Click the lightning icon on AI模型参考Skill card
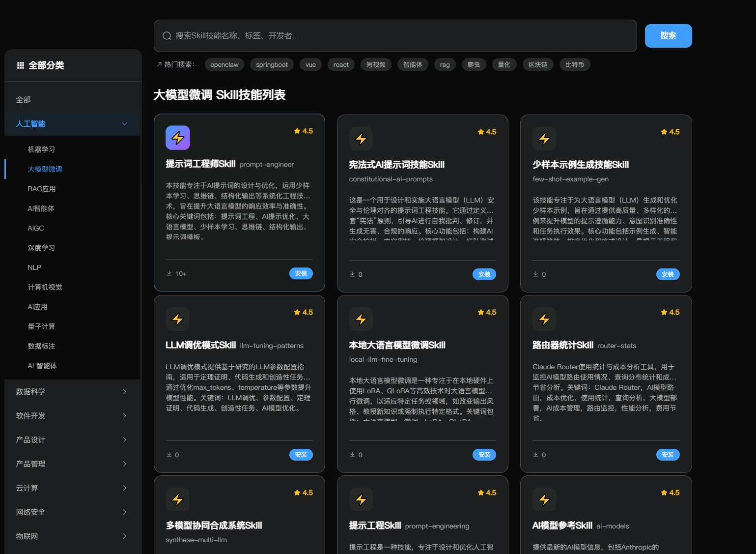 (544, 499)
